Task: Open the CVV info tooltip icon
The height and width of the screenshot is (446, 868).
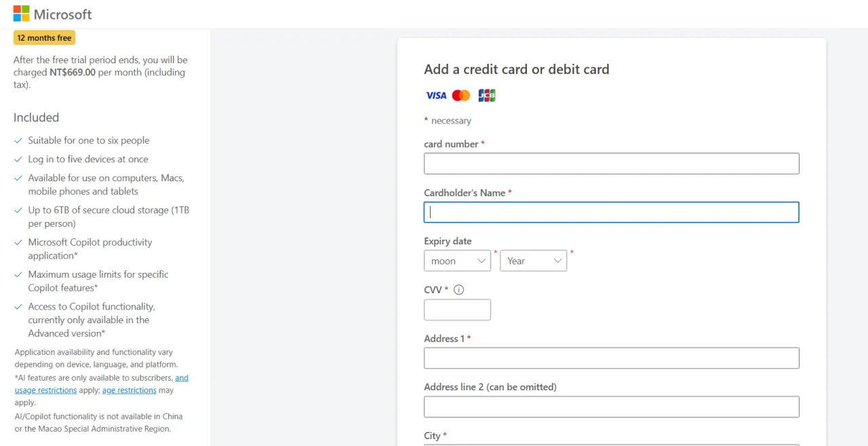Action: [x=459, y=290]
